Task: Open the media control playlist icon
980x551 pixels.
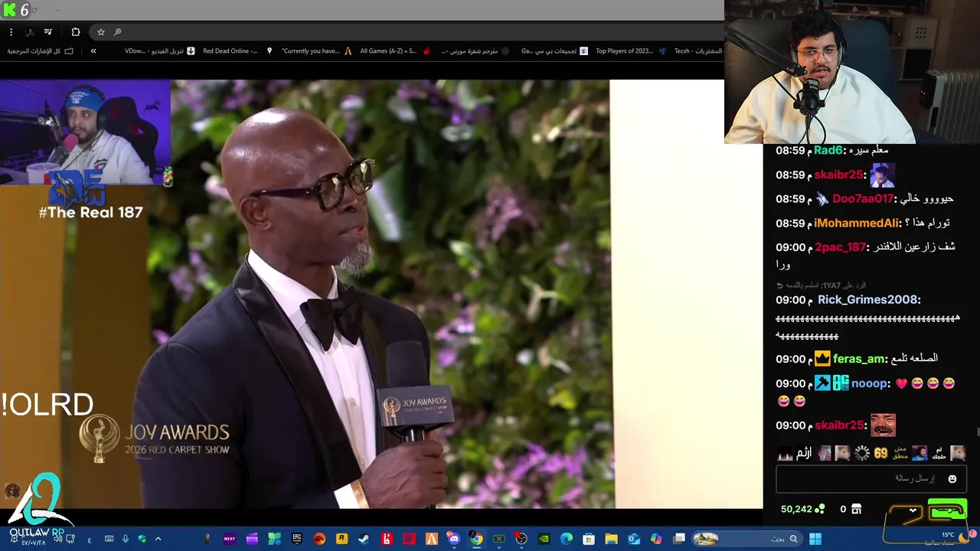Action: click(47, 32)
